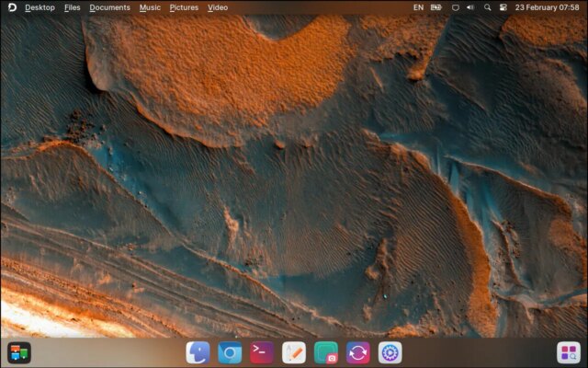Screen dimensions: 588x368
Task: Open the app launcher at dock's left
Action: point(19,352)
